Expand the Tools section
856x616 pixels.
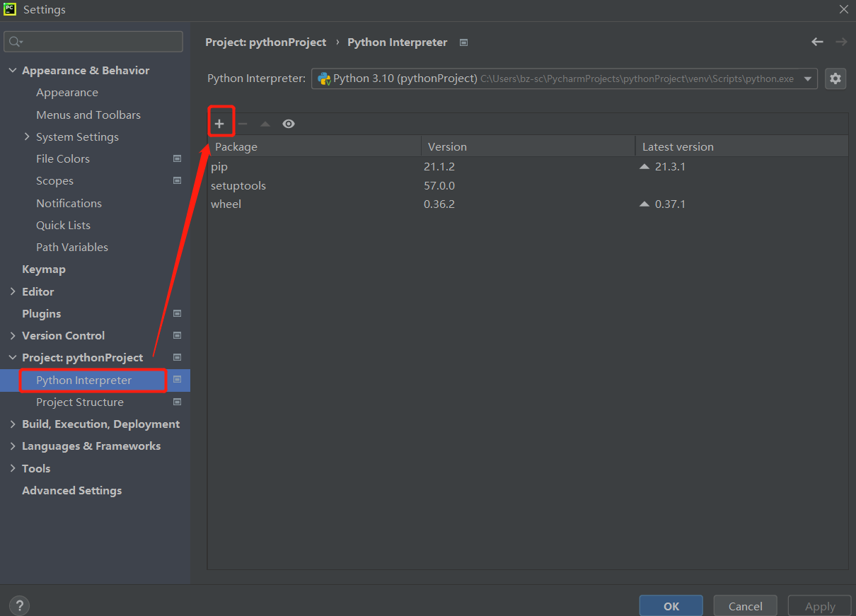click(x=13, y=468)
